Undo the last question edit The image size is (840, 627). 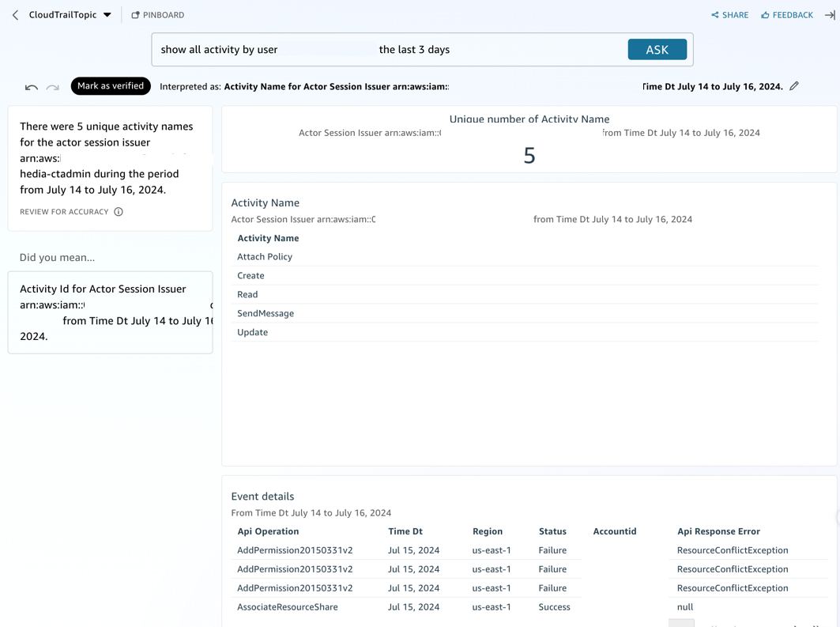click(x=31, y=86)
